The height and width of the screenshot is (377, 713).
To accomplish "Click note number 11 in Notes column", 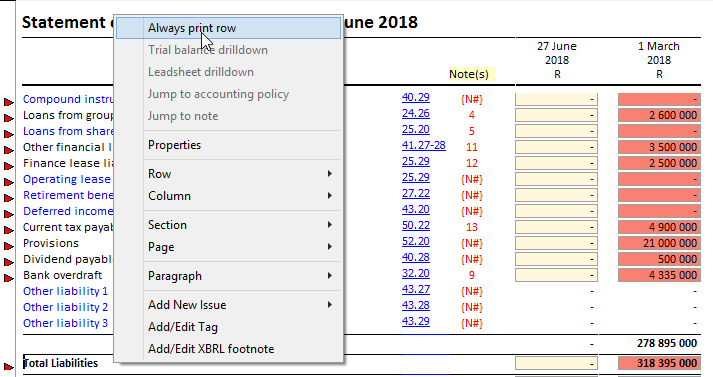I will click(x=472, y=147).
